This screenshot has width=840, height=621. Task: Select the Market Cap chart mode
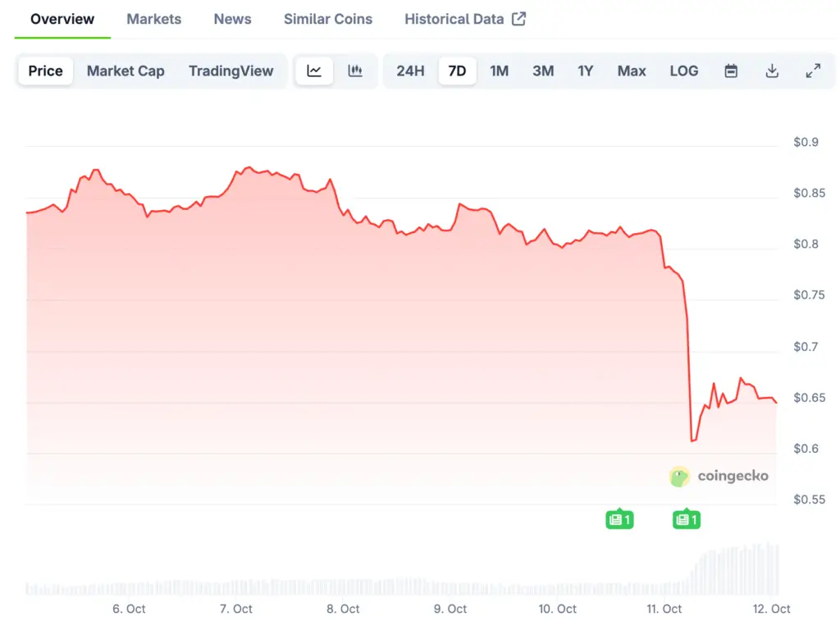pos(126,71)
